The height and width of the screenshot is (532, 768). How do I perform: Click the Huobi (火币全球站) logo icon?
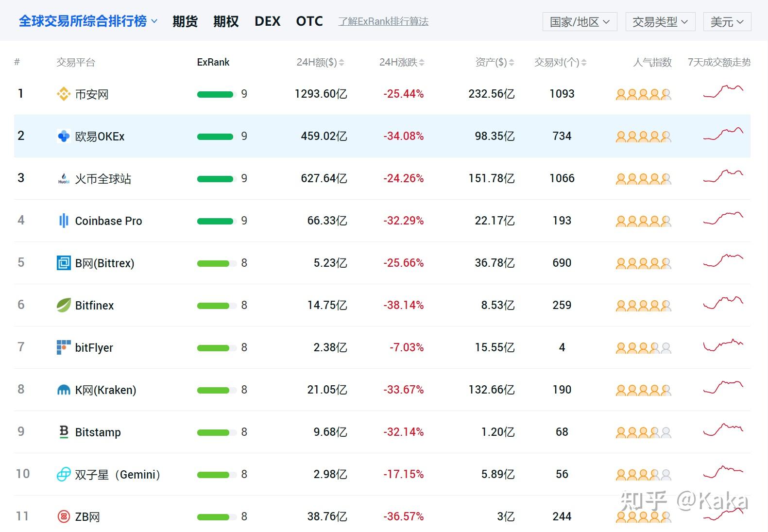pos(64,178)
